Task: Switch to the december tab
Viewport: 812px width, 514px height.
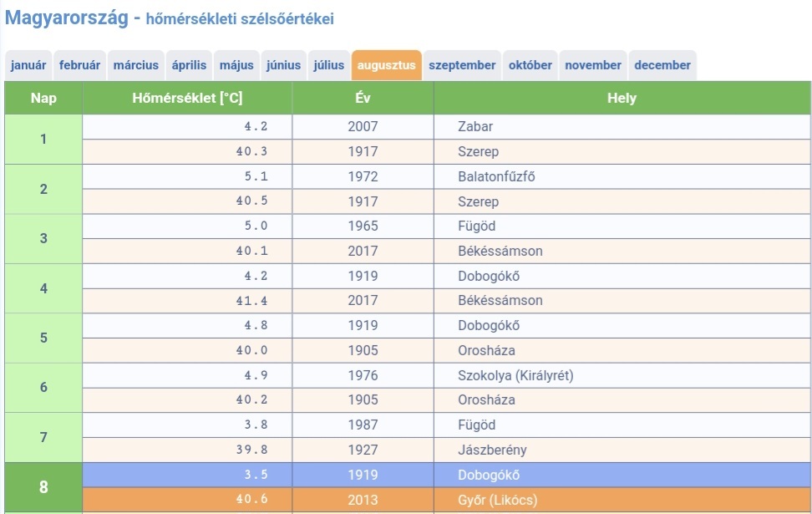Action: 662,64
